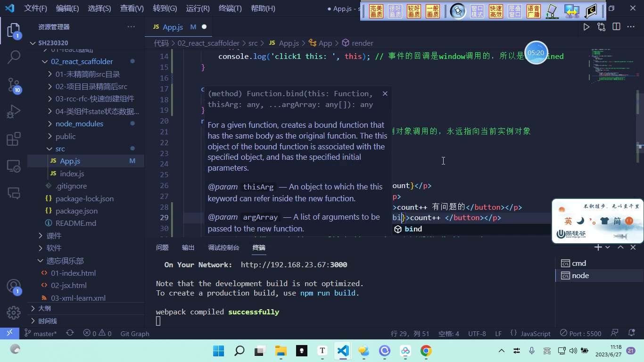Image resolution: width=644 pixels, height=362 pixels.
Task: Select 很好画质 quality option
Action: click(395, 11)
